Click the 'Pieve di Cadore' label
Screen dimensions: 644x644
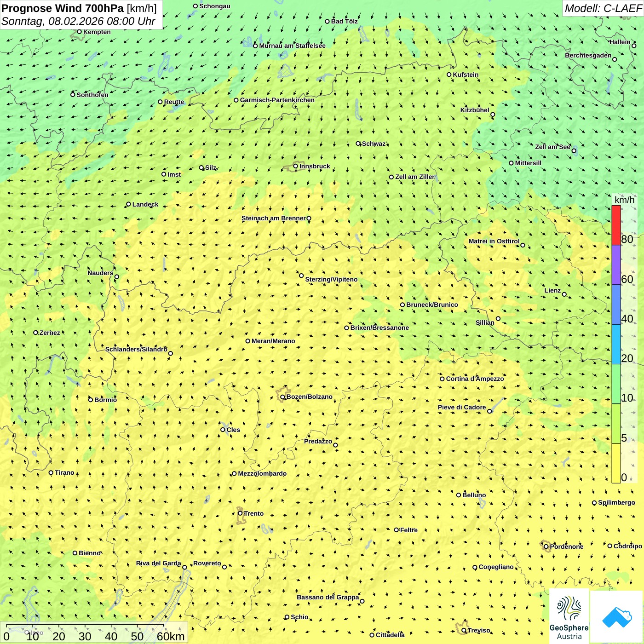(462, 407)
